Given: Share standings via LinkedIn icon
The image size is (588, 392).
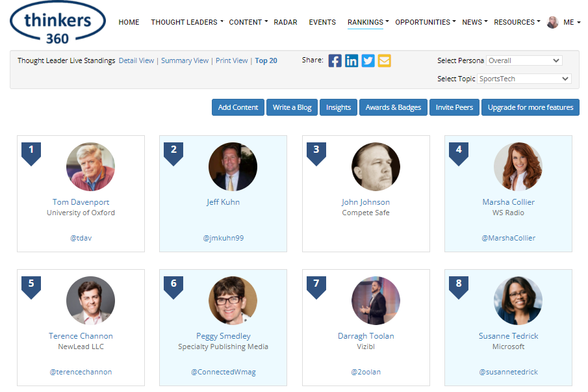Looking at the screenshot, I should point(352,60).
